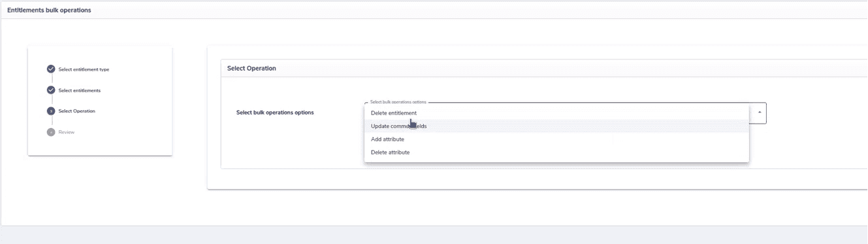Viewport: 868px width, 244px height.
Task: Click the Select Operation panel header
Action: [x=251, y=68]
